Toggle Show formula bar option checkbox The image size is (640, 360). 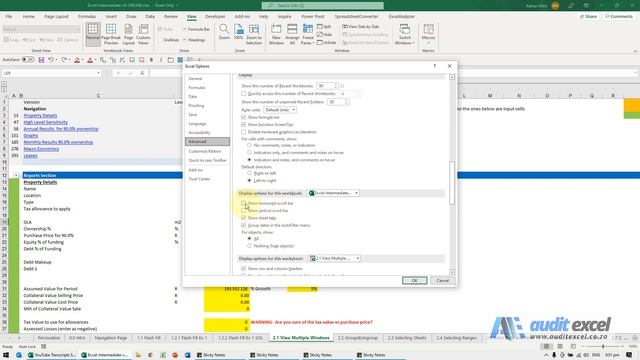tap(244, 118)
